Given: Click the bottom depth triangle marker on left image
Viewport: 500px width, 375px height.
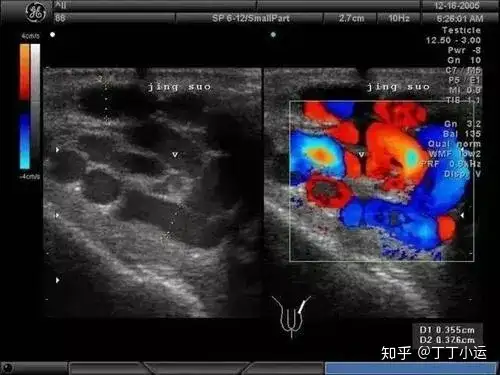Looking at the screenshot, I should click(58, 280).
